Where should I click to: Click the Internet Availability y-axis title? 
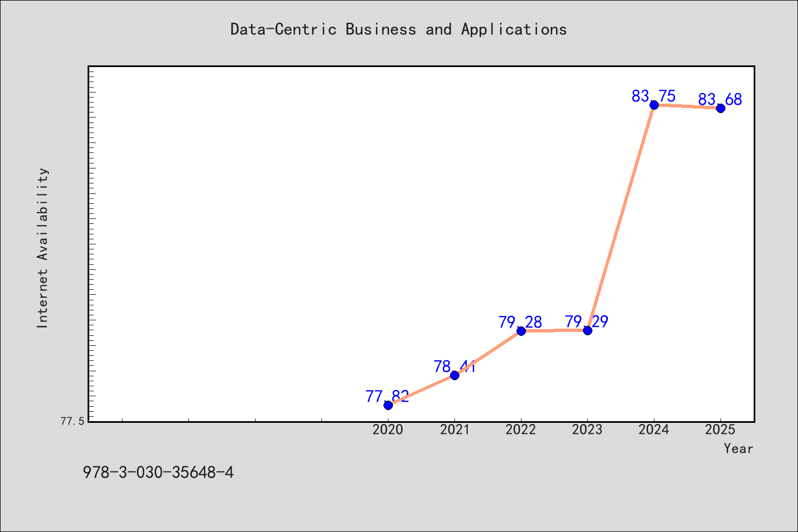[43, 248]
